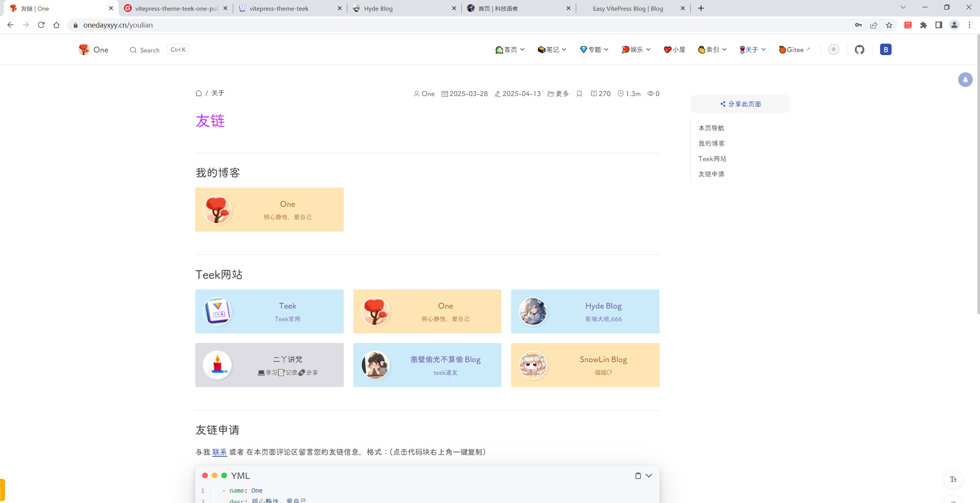Expand the 专题 nav dropdown
This screenshot has height=503, width=980.
tap(594, 50)
